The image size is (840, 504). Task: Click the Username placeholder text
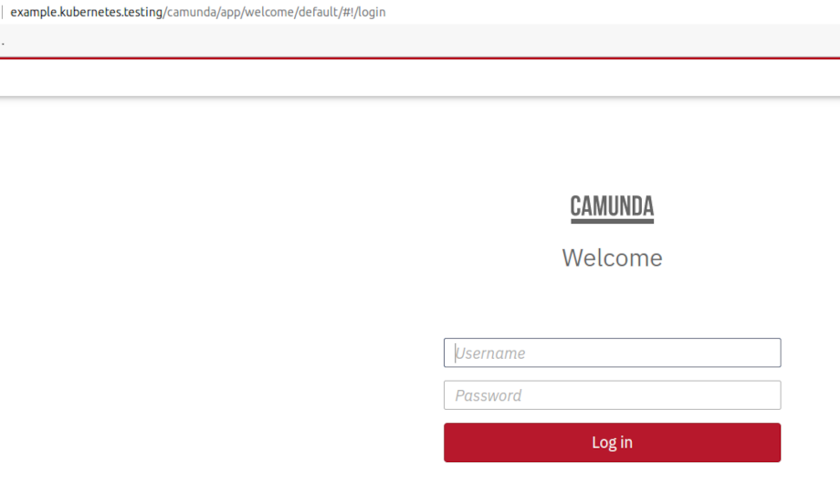489,353
